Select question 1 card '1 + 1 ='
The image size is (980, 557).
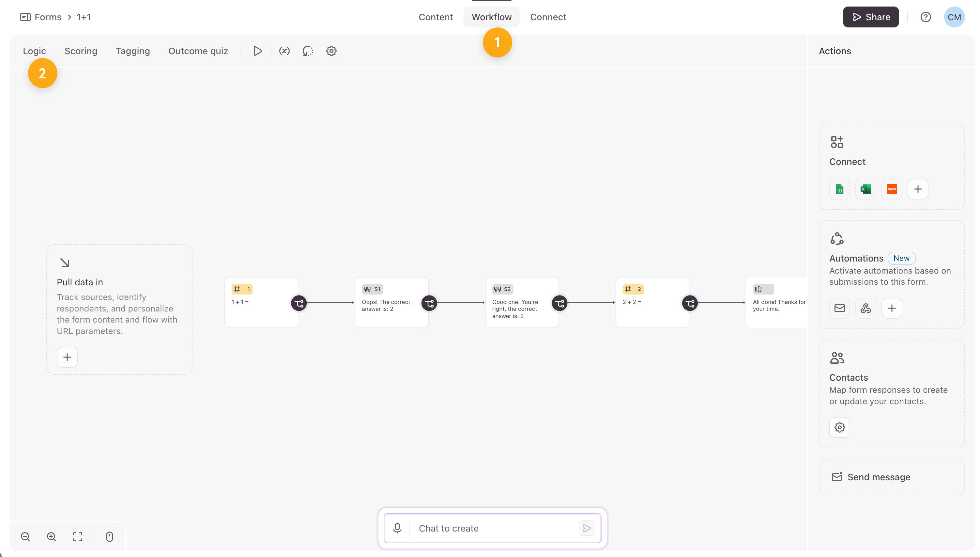tap(261, 302)
